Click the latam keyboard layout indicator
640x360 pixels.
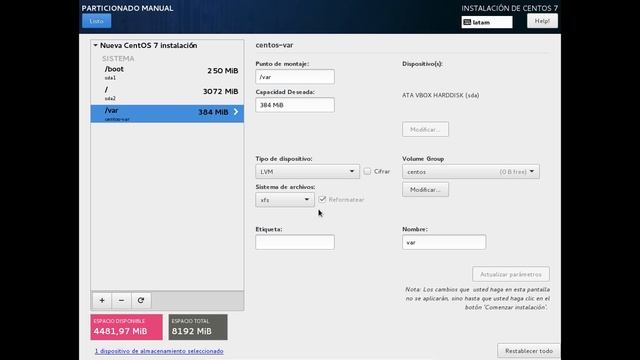point(487,22)
